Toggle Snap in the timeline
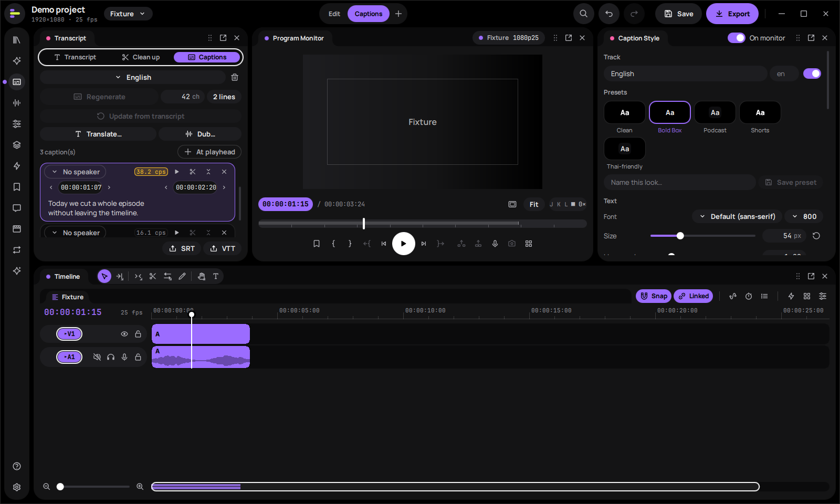The width and height of the screenshot is (840, 504). (x=654, y=296)
